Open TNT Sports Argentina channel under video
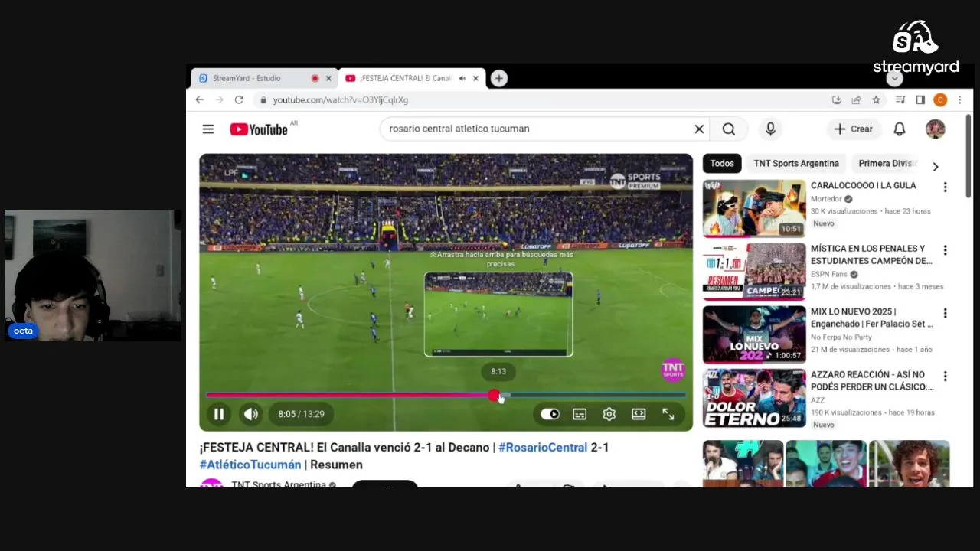The image size is (980, 551). pos(279,484)
